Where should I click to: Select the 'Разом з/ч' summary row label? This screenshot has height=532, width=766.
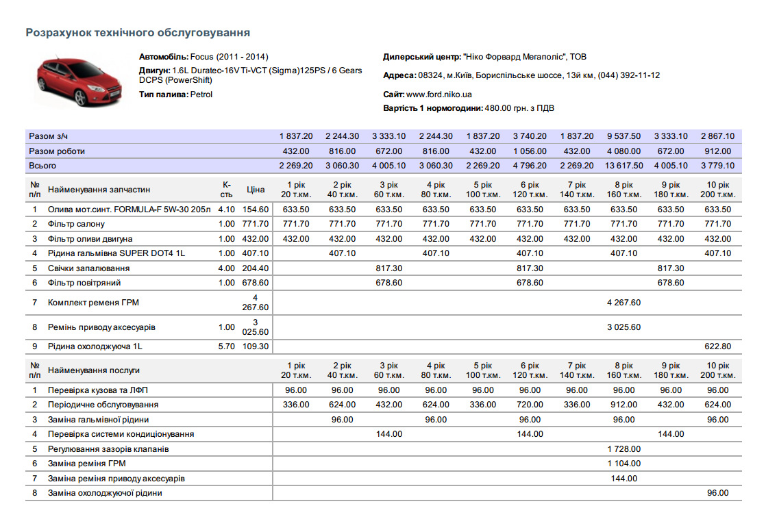pyautogui.click(x=48, y=136)
